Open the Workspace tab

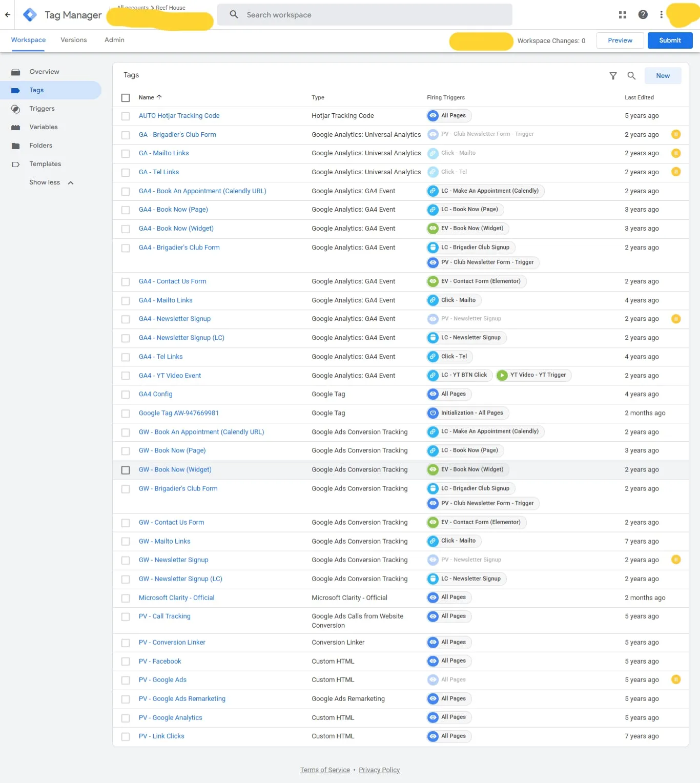[28, 40]
